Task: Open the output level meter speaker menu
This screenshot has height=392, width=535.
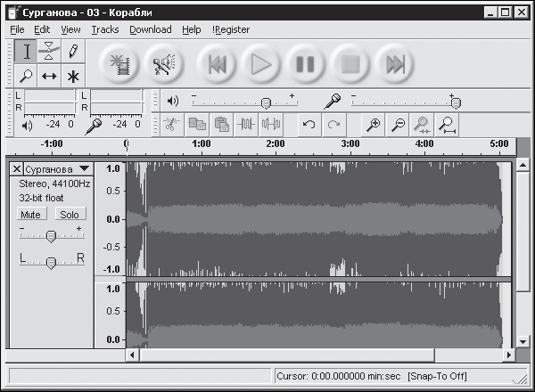Action: tap(27, 126)
